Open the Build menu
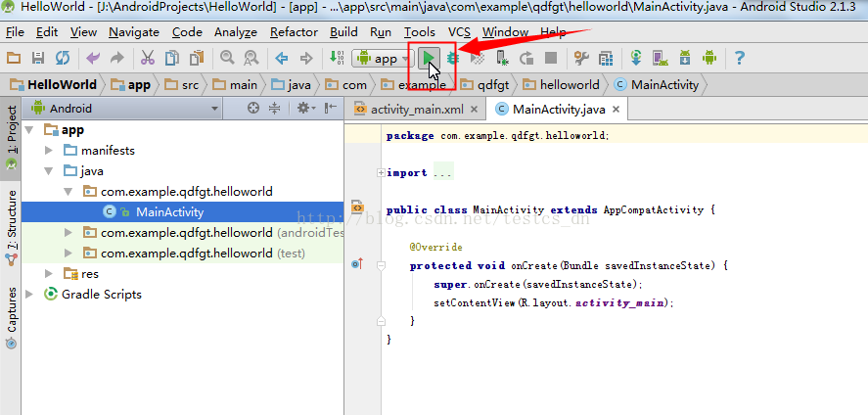The width and height of the screenshot is (868, 415). 343,32
